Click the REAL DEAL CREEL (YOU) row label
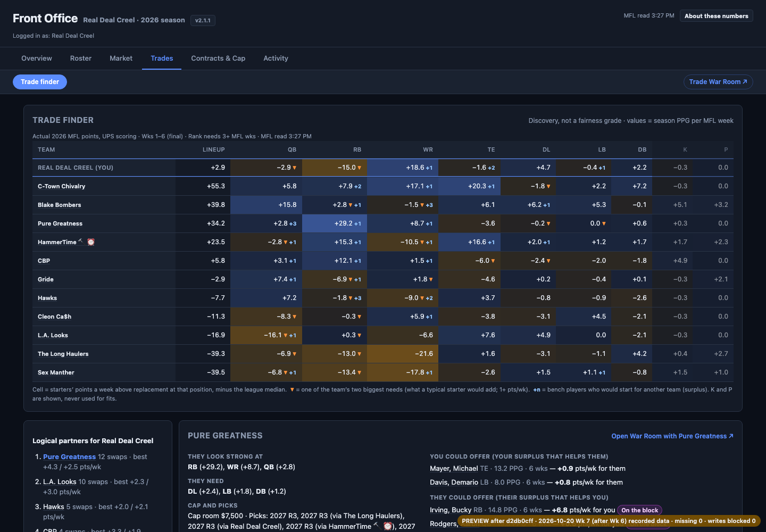 click(x=76, y=168)
